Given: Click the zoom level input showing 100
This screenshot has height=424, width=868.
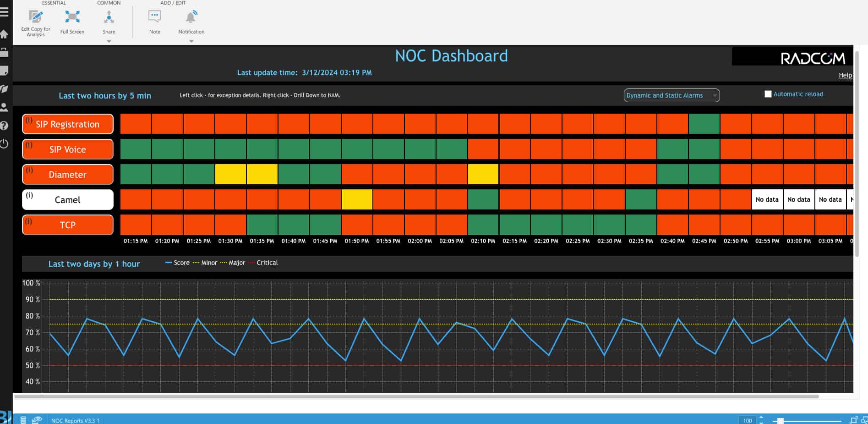Looking at the screenshot, I should 747,420.
